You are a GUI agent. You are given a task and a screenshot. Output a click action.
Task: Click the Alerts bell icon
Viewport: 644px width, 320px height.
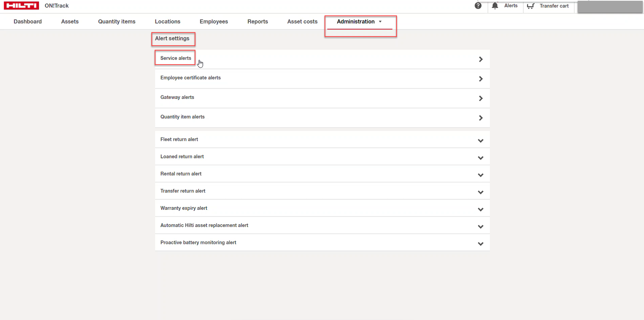click(495, 6)
